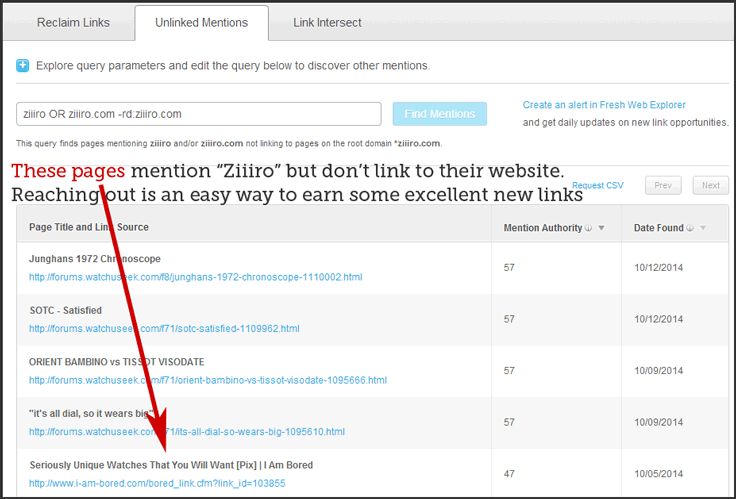Expand the query parameters plus icon
The height and width of the screenshot is (499, 736).
coord(22,66)
